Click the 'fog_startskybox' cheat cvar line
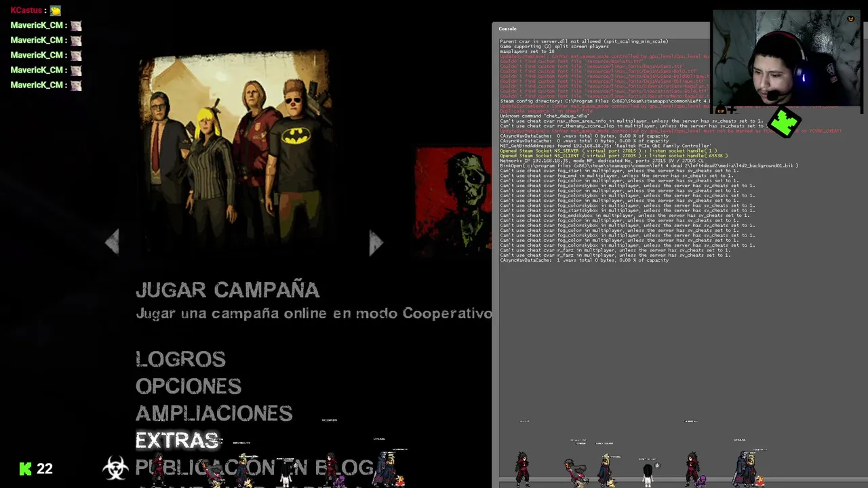The height and width of the screenshot is (488, 868). [x=627, y=210]
